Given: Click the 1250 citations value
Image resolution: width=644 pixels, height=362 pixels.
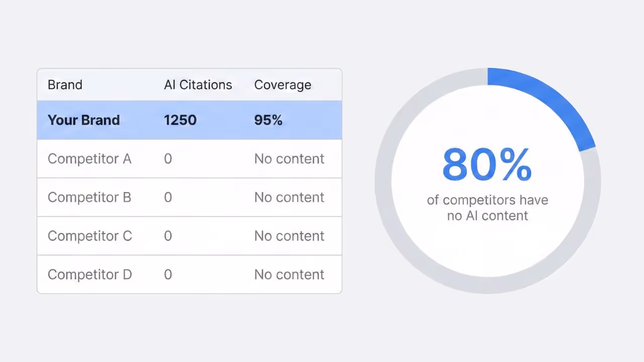Looking at the screenshot, I should click(180, 120).
